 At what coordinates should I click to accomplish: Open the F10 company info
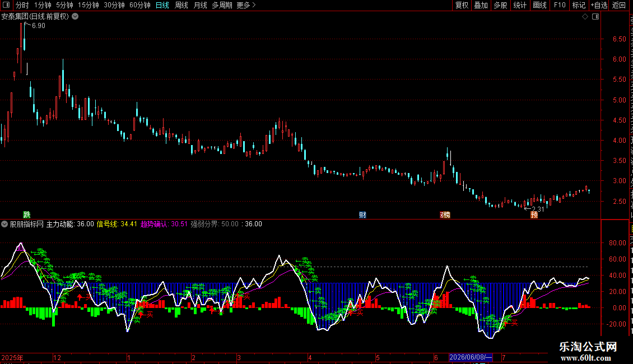(x=559, y=5)
